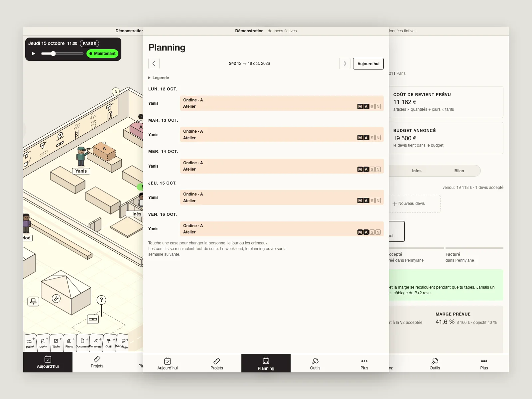Click the Aujourd'hui button beside week navigation
This screenshot has height=399, width=532.
click(368, 64)
